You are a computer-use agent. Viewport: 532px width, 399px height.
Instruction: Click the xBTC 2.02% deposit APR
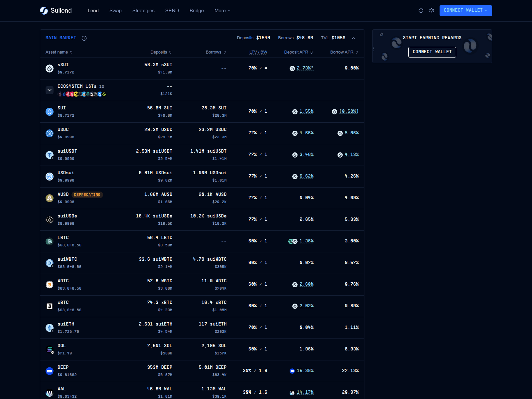(x=306, y=306)
